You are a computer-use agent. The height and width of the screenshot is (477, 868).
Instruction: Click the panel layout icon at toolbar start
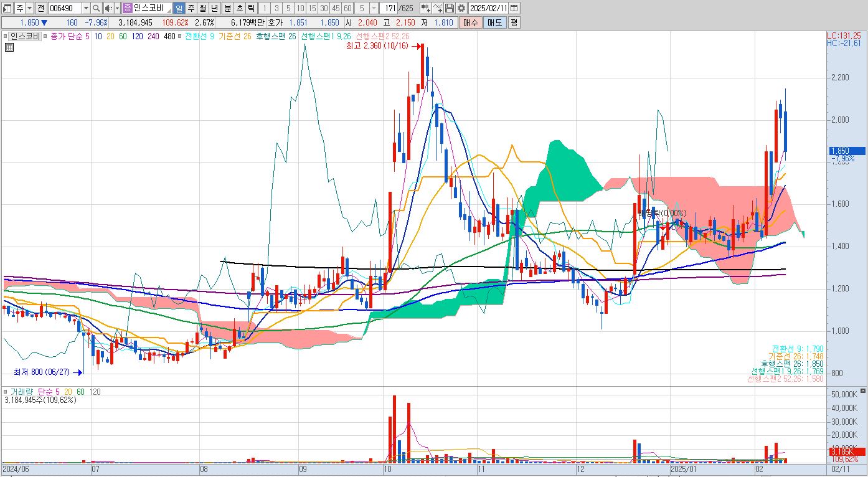[8, 8]
